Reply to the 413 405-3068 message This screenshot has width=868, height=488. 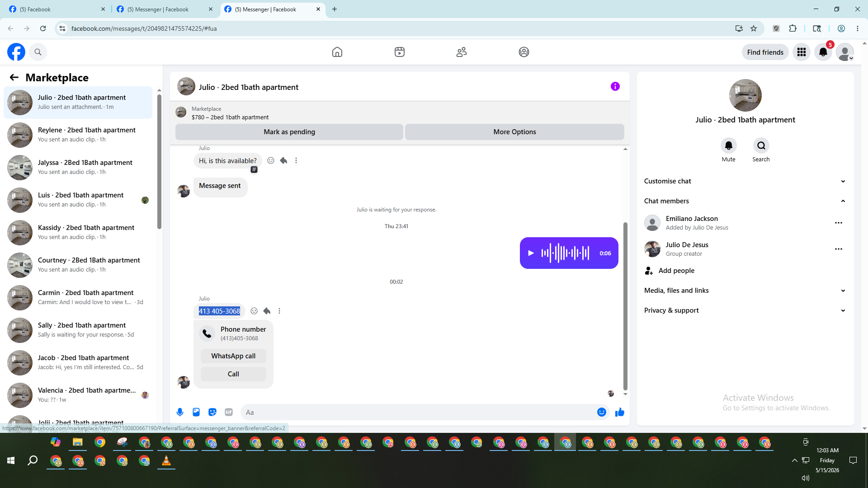click(267, 311)
